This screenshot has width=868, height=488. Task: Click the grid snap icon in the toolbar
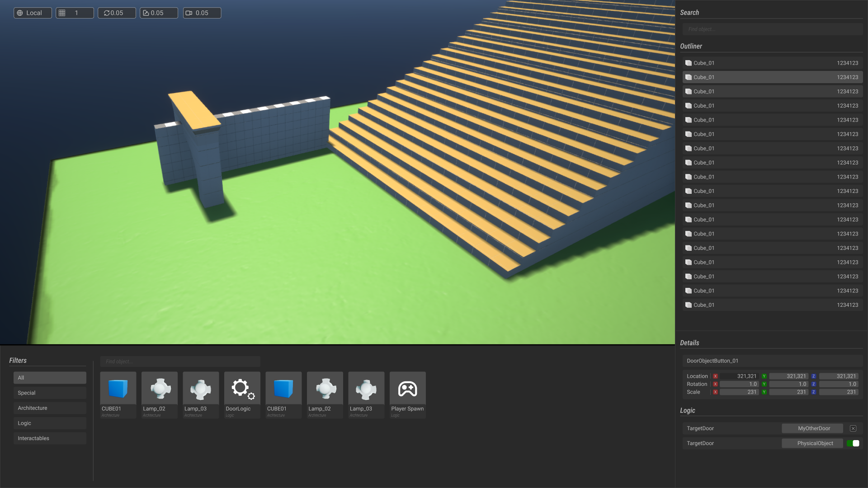[62, 13]
